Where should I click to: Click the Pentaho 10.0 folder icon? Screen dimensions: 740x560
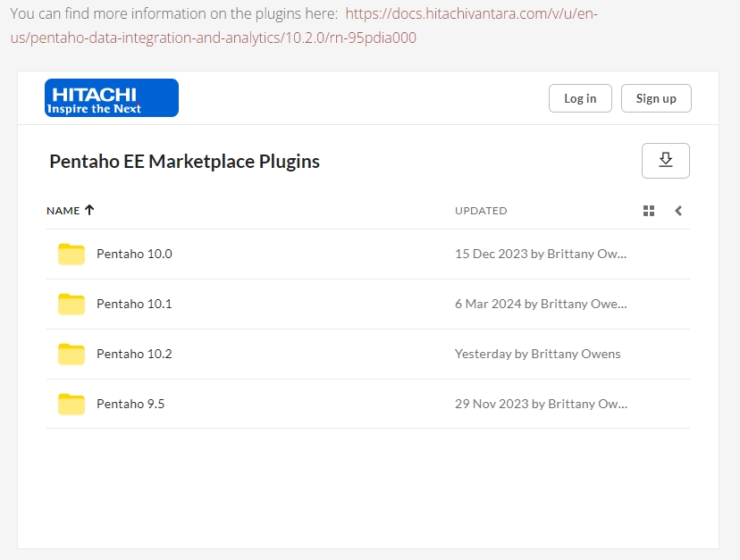point(71,255)
